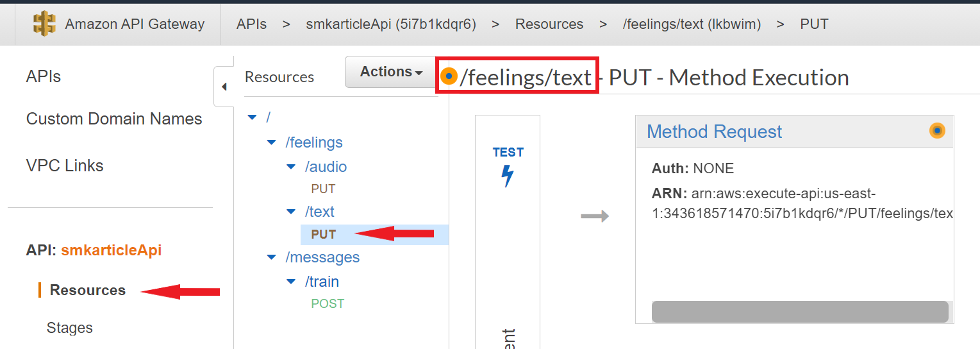Click /feelings/text (lkbwim) breadcrumb
Screen dimensions: 980x349
[x=692, y=24]
